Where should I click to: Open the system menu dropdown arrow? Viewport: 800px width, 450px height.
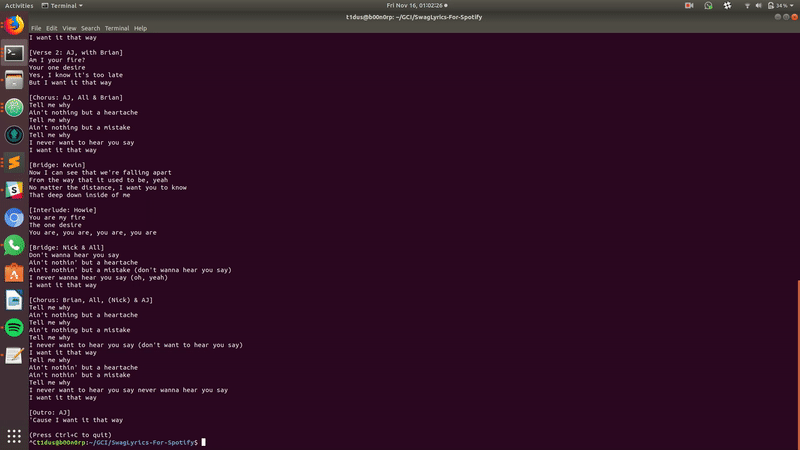point(792,6)
